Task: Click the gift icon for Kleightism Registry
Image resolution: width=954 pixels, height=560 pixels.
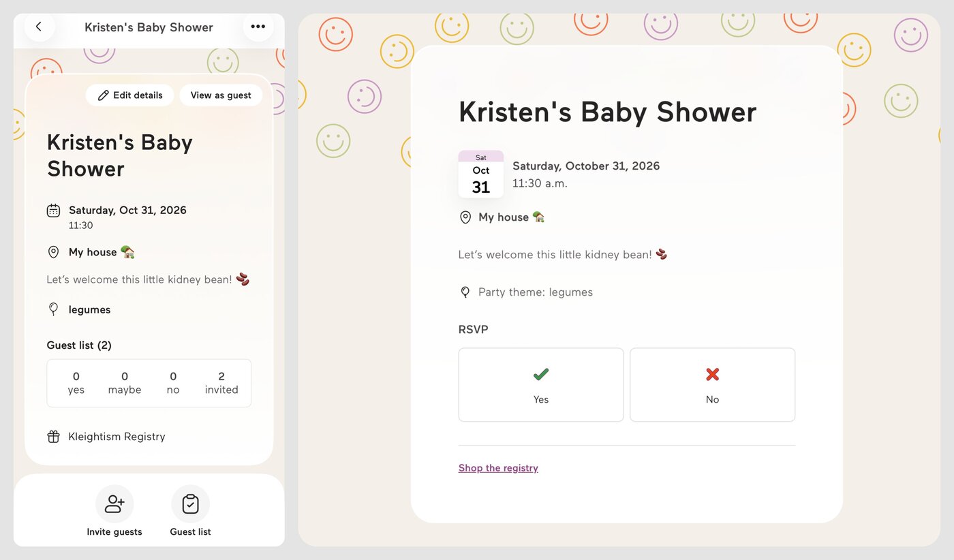Action: tap(53, 437)
